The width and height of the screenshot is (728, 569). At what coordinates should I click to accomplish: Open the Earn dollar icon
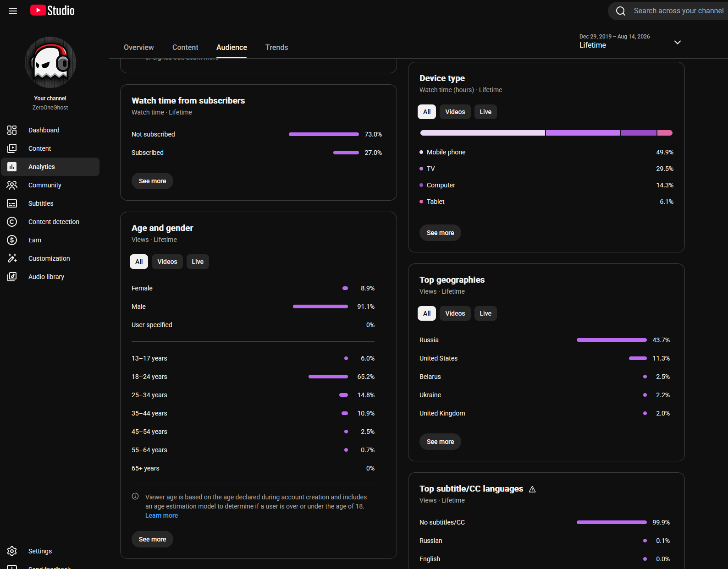(12, 240)
